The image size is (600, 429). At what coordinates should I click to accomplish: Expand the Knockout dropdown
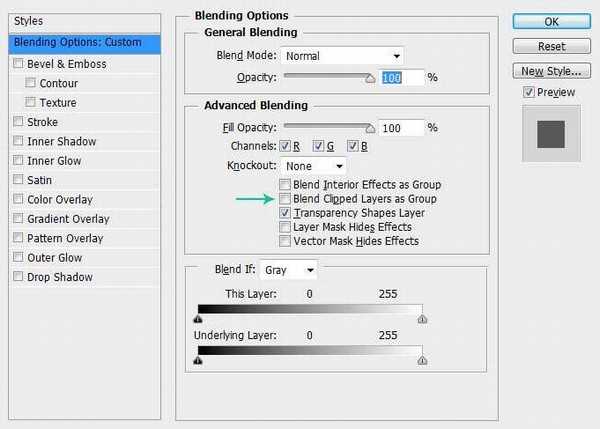point(314,166)
